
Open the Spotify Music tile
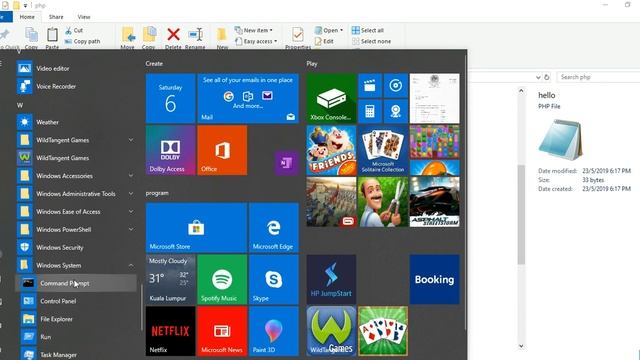click(x=222, y=280)
